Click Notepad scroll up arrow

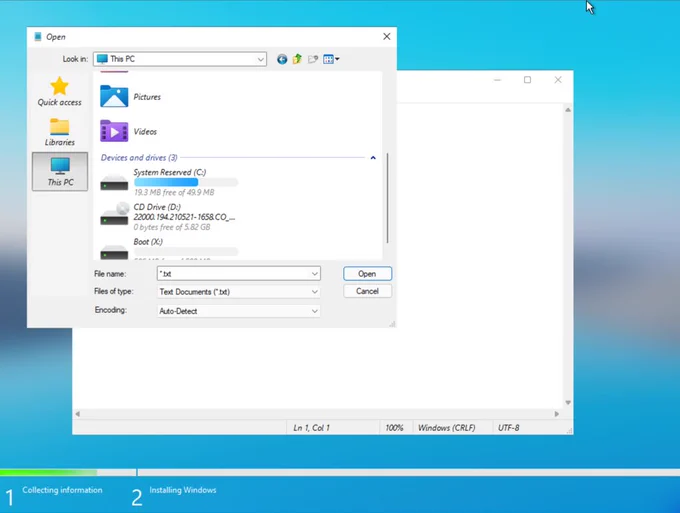click(568, 110)
